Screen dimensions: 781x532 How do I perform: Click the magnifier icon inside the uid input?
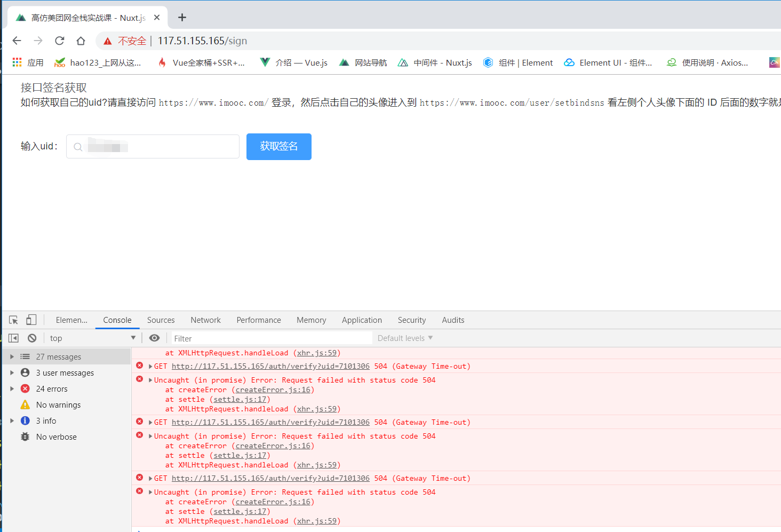(78, 146)
